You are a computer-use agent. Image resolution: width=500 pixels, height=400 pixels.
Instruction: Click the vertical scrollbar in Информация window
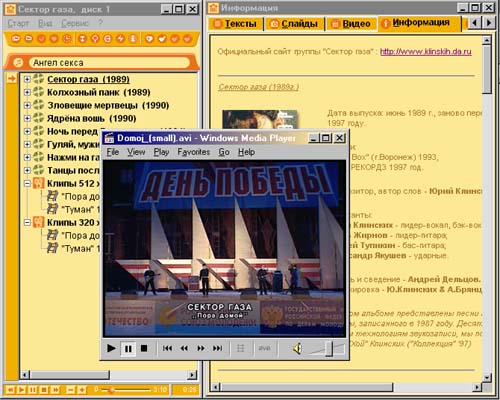pos(487,70)
